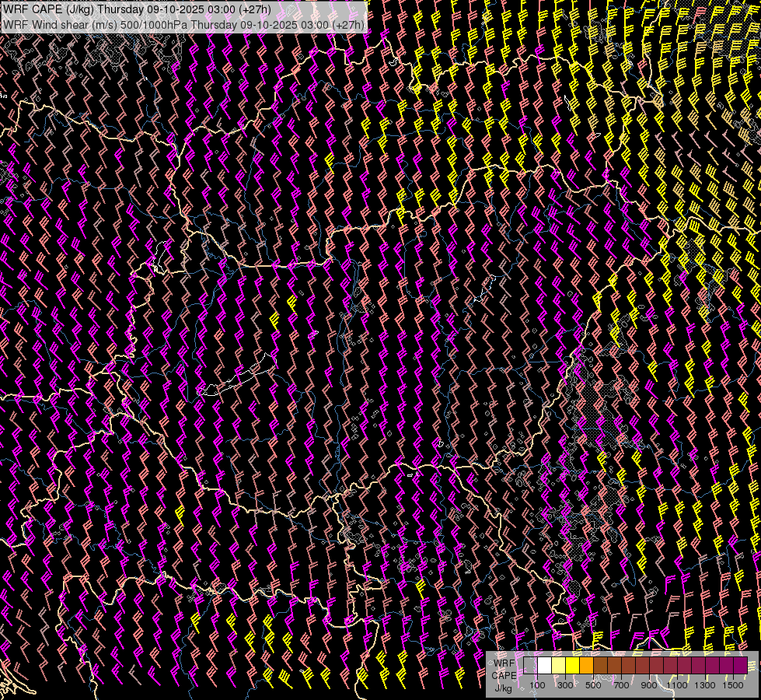Image resolution: width=761 pixels, height=700 pixels.
Task: Click the 300 value on the legend scale
Action: pos(565,685)
